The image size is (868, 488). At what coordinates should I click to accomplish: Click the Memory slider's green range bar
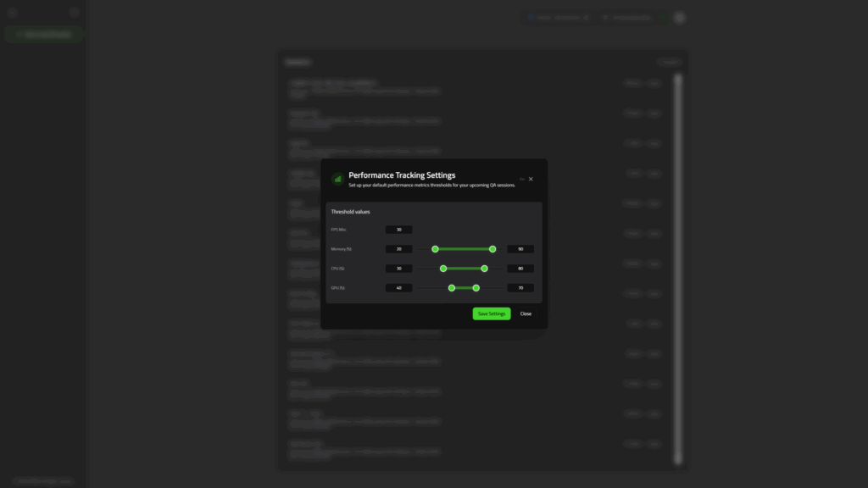[x=464, y=249]
